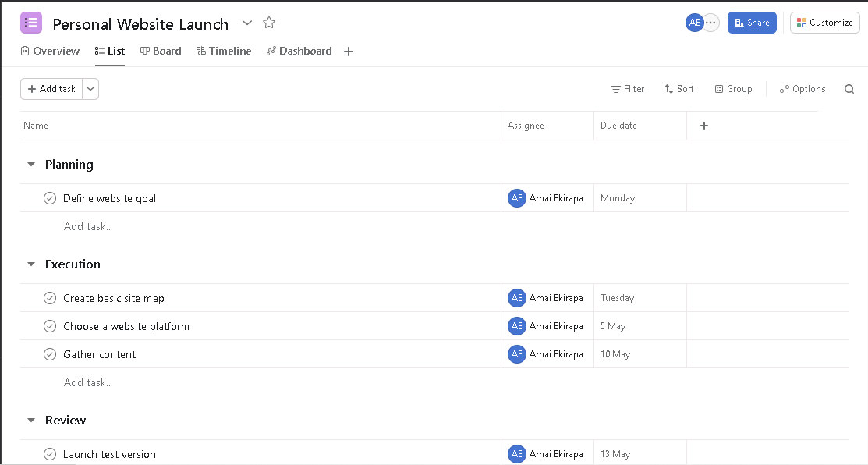Click assignee avatar on Launch test version row
Viewport: 868px width, 465px height.
pos(516,454)
